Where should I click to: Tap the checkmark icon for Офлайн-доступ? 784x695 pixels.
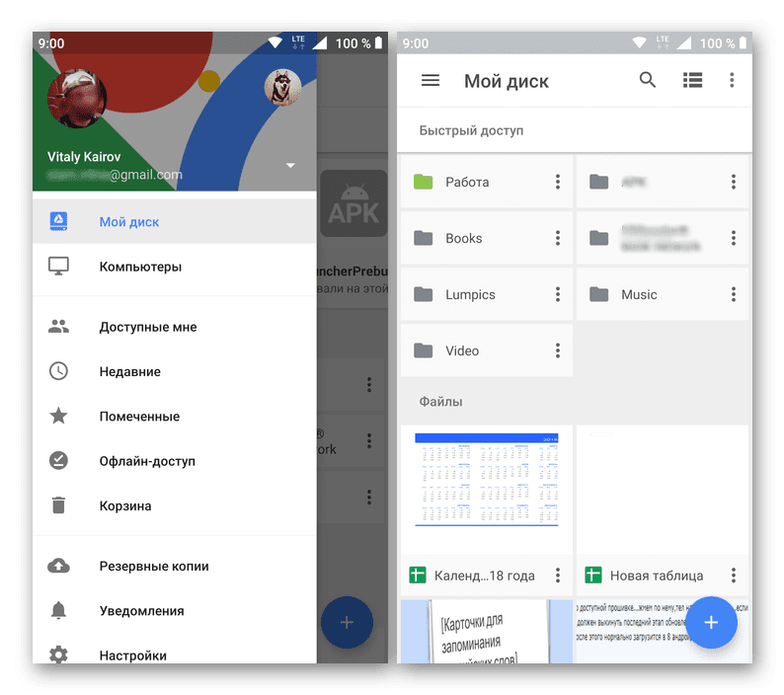tap(58, 460)
